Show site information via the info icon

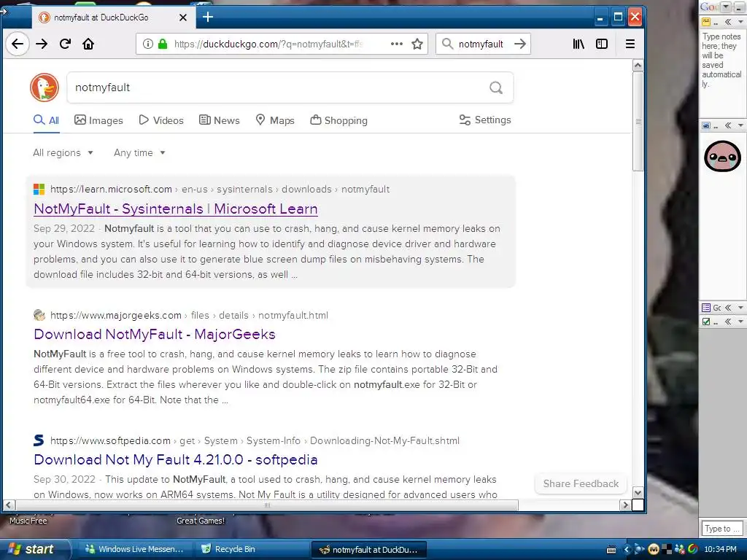148,44
